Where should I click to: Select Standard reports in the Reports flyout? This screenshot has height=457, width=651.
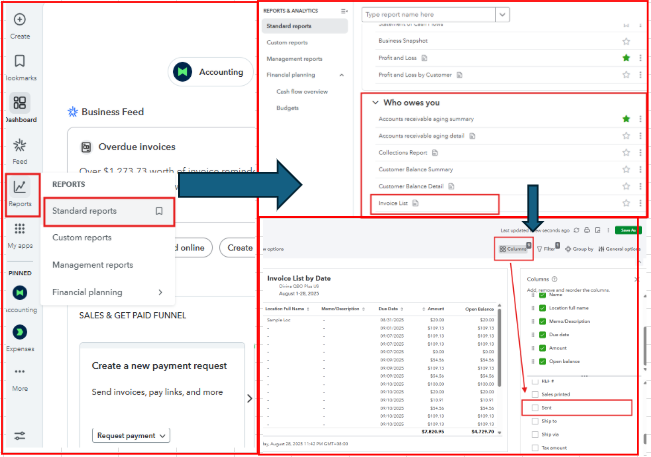pos(109,211)
